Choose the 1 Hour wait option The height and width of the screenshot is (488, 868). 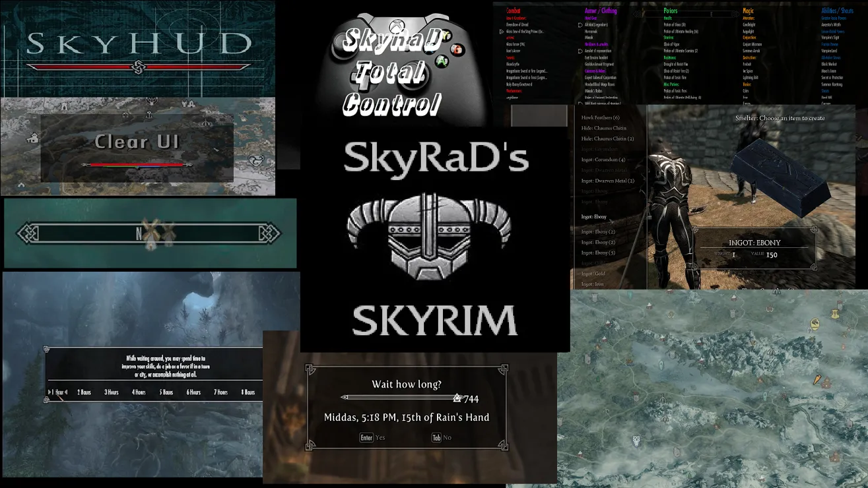click(58, 392)
